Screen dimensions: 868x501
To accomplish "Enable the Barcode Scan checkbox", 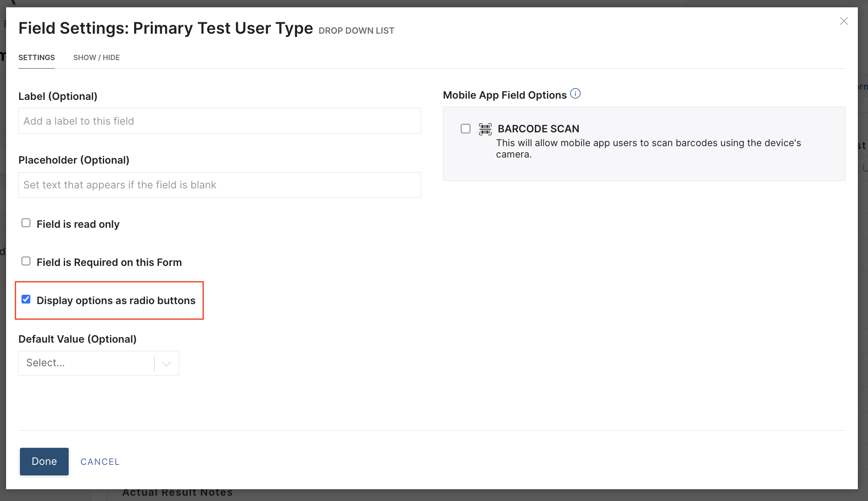I will 466,129.
